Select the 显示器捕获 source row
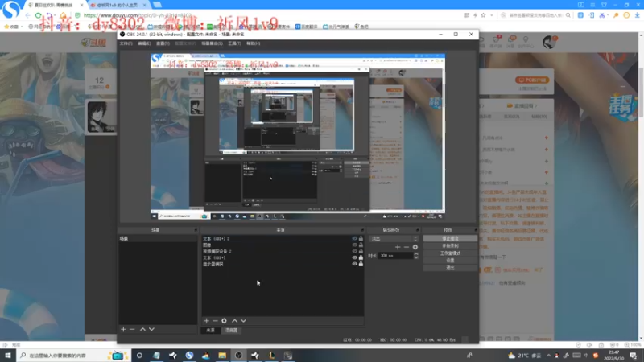The height and width of the screenshot is (362, 644). (283, 265)
